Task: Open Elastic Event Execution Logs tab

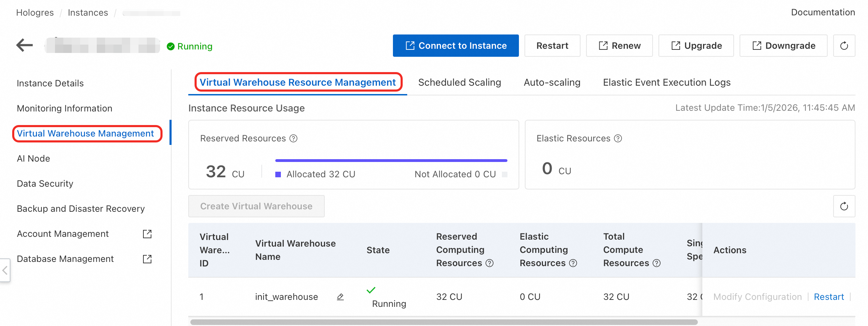Action: (x=666, y=83)
